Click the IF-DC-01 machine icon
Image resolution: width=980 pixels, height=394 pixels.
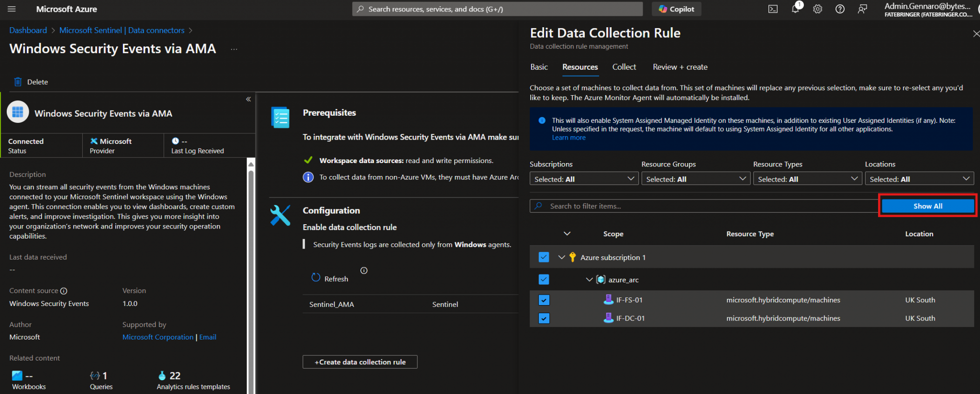(608, 317)
